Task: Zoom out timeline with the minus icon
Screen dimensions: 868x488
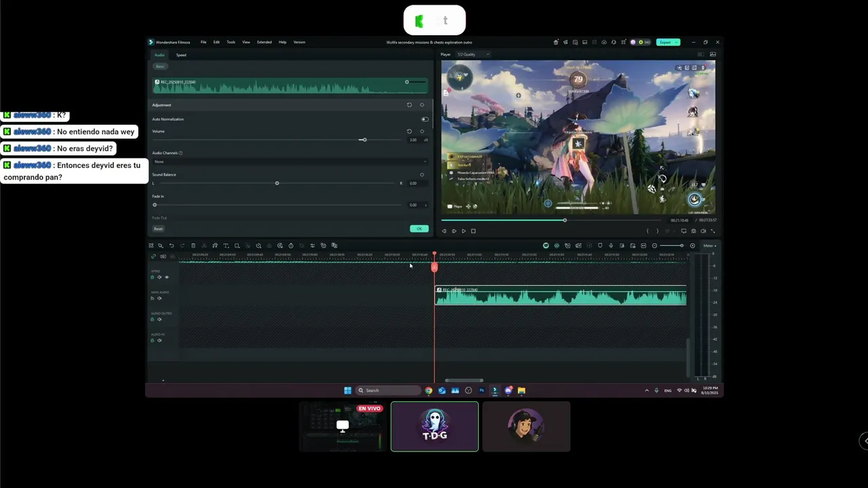Action: tap(654, 245)
